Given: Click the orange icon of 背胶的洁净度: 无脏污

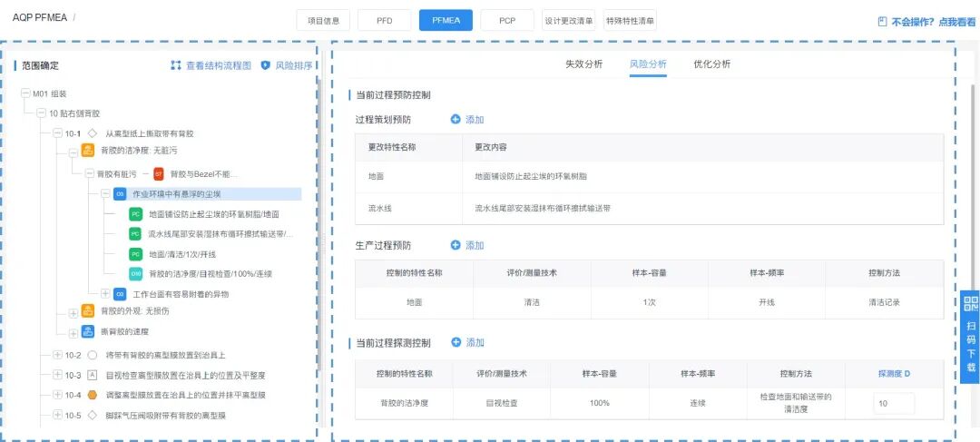Looking at the screenshot, I should pos(88,151).
